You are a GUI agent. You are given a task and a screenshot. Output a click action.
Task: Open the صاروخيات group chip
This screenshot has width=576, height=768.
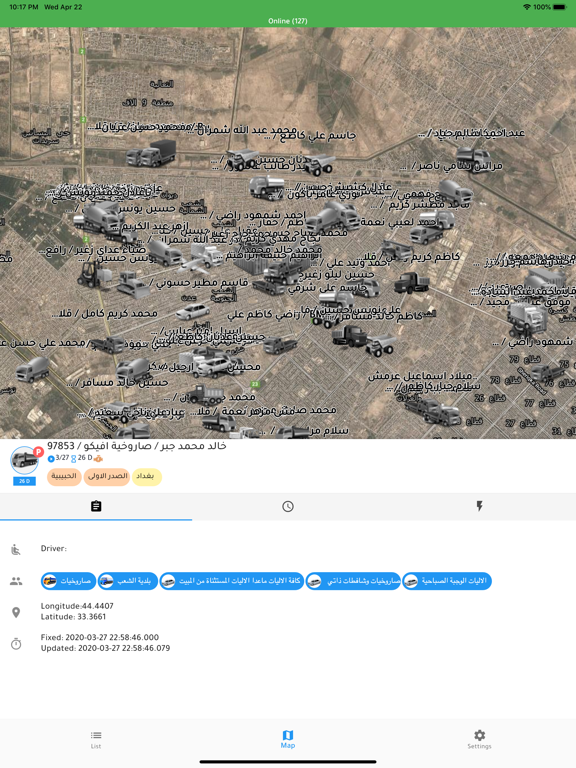[68, 581]
